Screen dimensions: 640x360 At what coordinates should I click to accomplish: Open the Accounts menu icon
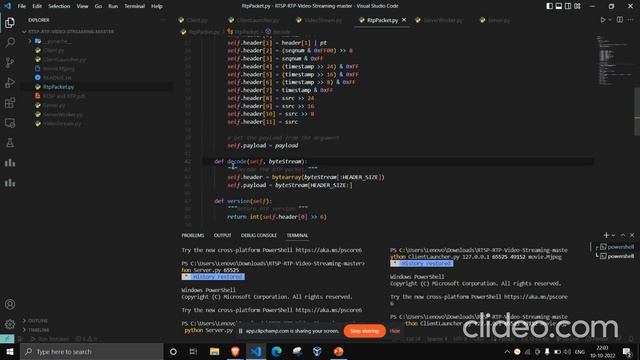[x=10, y=304]
